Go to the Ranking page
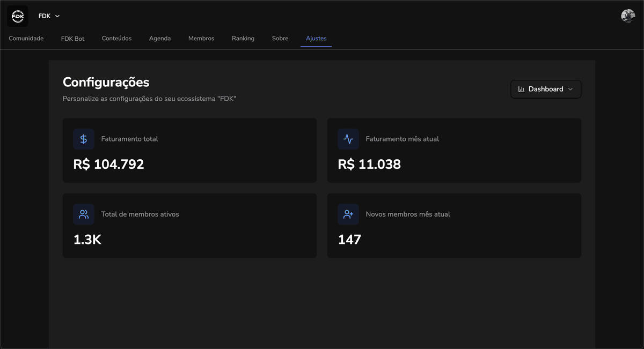The width and height of the screenshot is (644, 349). (x=243, y=38)
